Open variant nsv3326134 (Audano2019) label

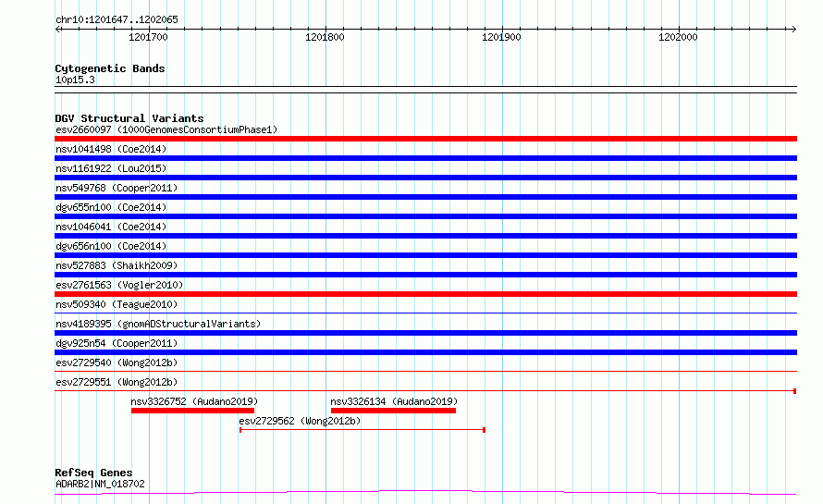point(394,401)
